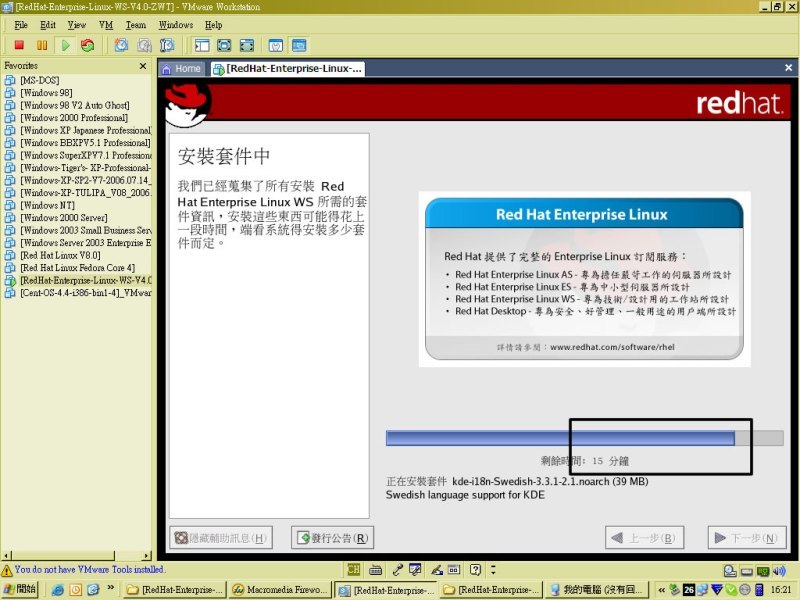Switch to the Home tab
The width and height of the screenshot is (800, 600).
tap(182, 68)
